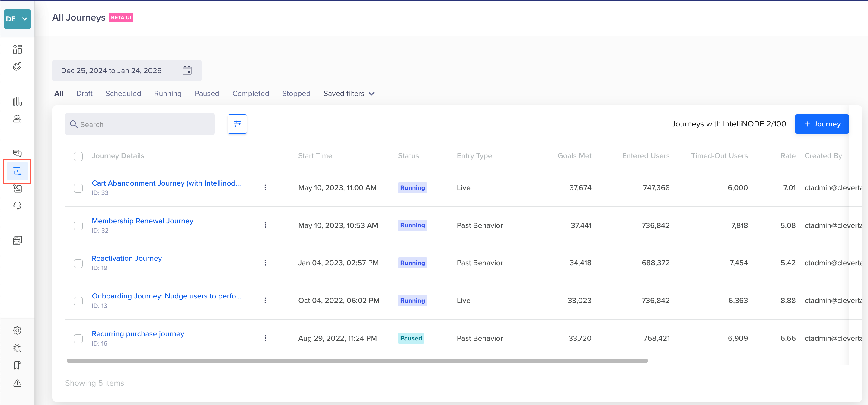Screen dimensions: 868x405
Task: Switch to the Draft tab
Action: click(84, 93)
